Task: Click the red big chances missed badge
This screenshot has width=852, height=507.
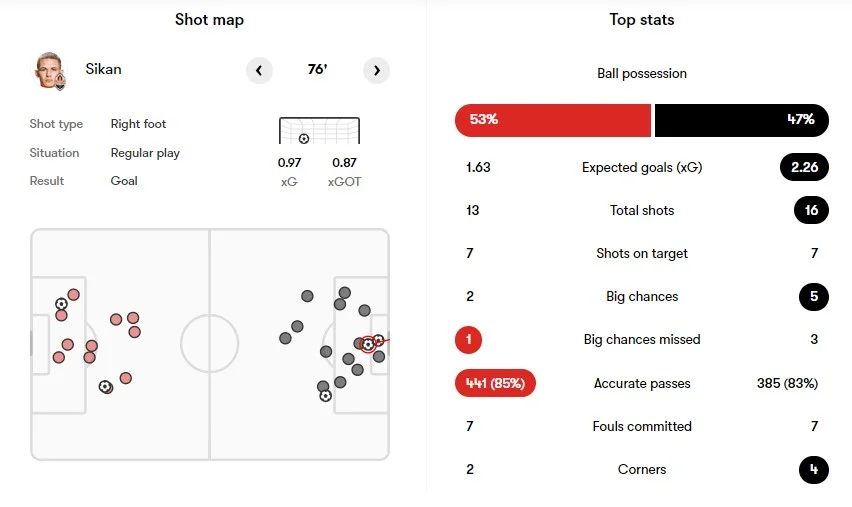Action: 468,340
